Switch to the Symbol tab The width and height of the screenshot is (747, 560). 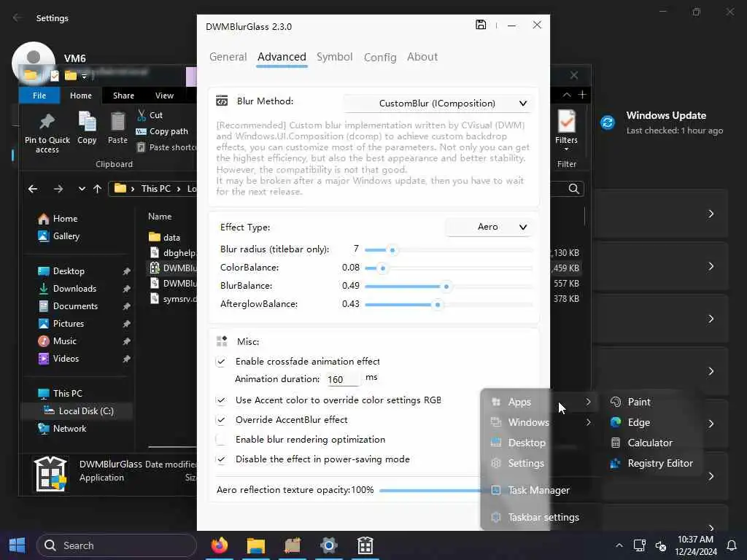tap(334, 57)
